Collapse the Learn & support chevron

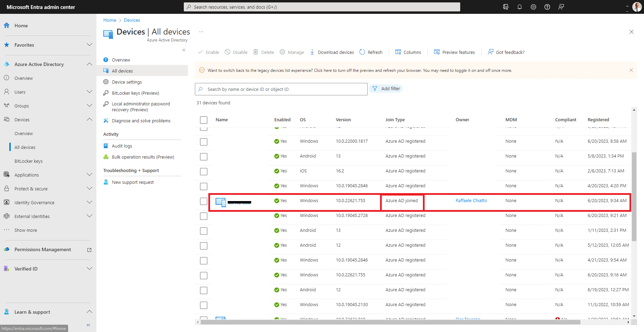click(89, 312)
